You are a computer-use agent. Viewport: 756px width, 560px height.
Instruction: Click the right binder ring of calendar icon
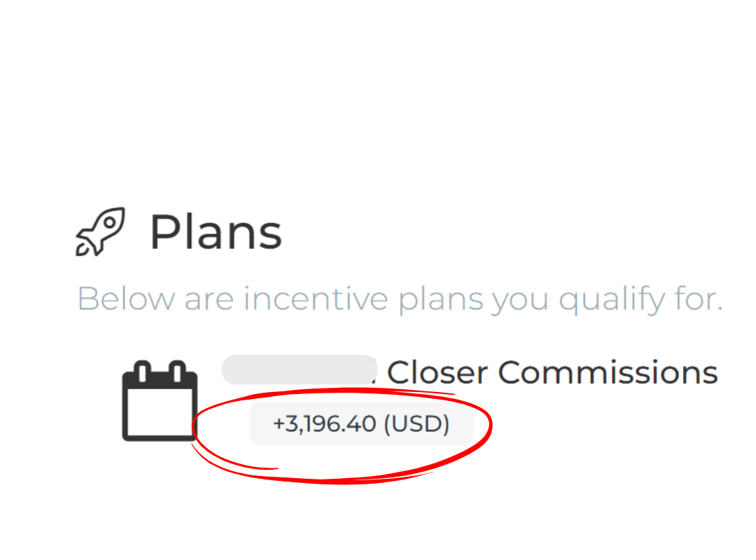pyautogui.click(x=177, y=371)
